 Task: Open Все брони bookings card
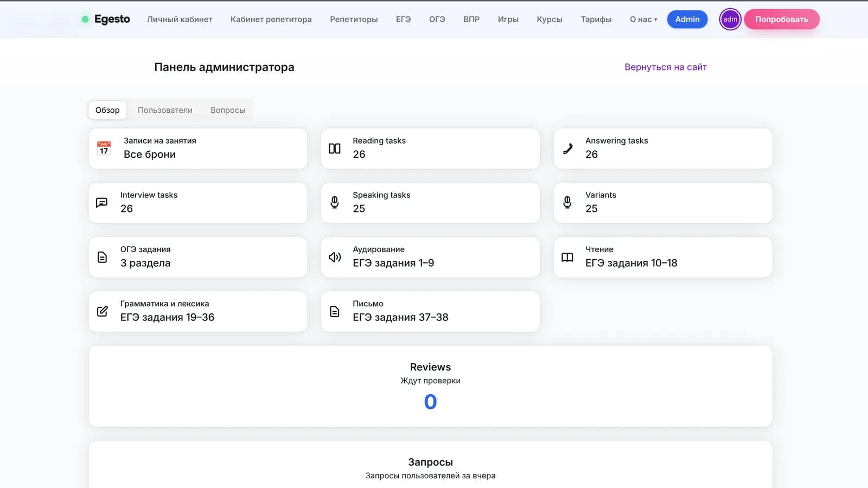[x=198, y=149]
